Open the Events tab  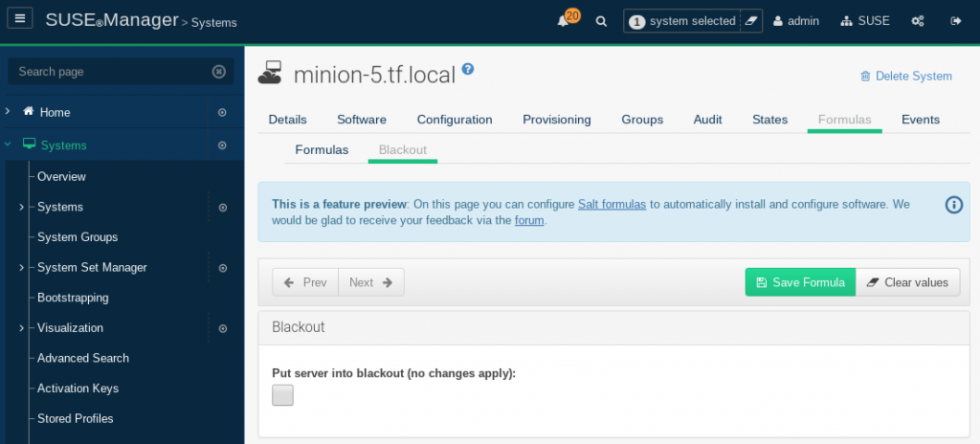920,120
